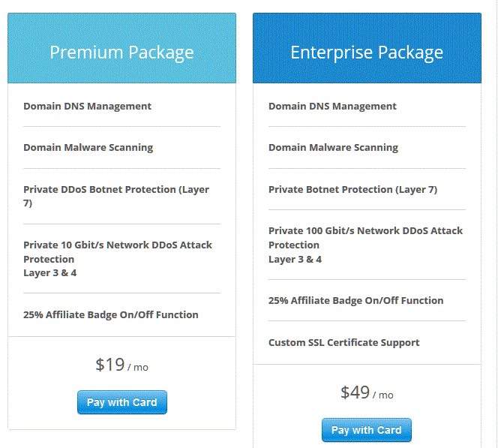498x448 pixels.
Task: Click the $49 / mo price
Action: coord(366,392)
